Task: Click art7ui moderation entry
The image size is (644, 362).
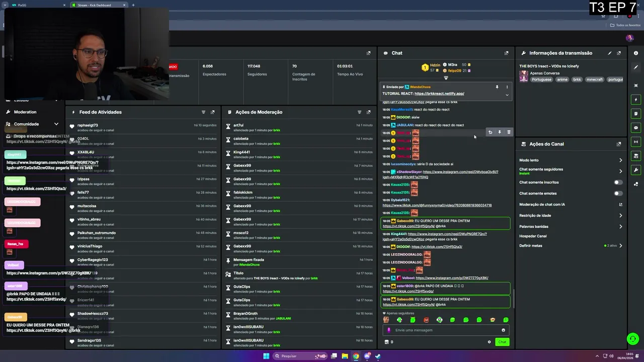Action: (238, 125)
